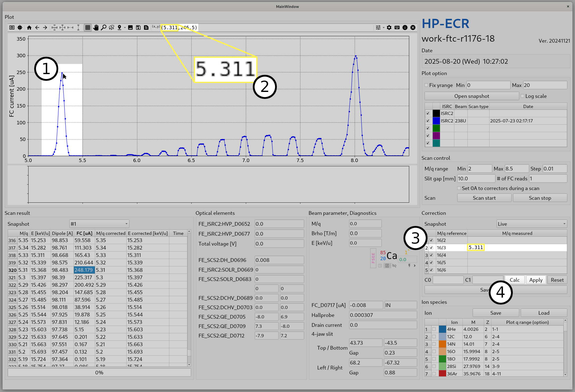Expand the sliders-icon dropdown arrow in toolbar
This screenshot has width=575, height=392.
(384, 28)
